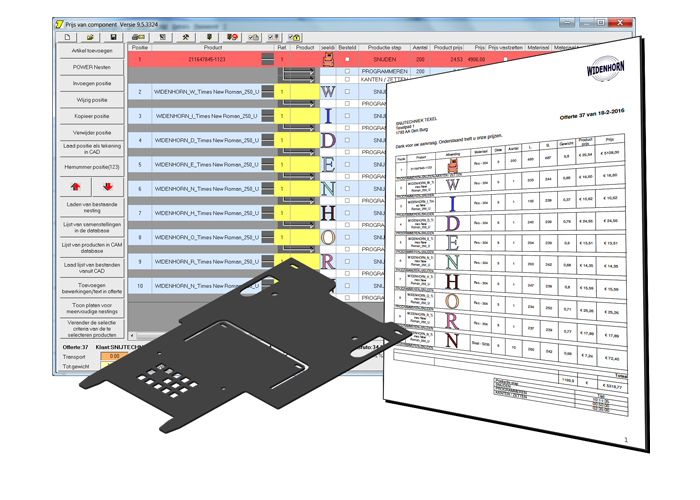Click the POWER Nesten button
The width and height of the screenshot is (700, 500).
[x=92, y=67]
